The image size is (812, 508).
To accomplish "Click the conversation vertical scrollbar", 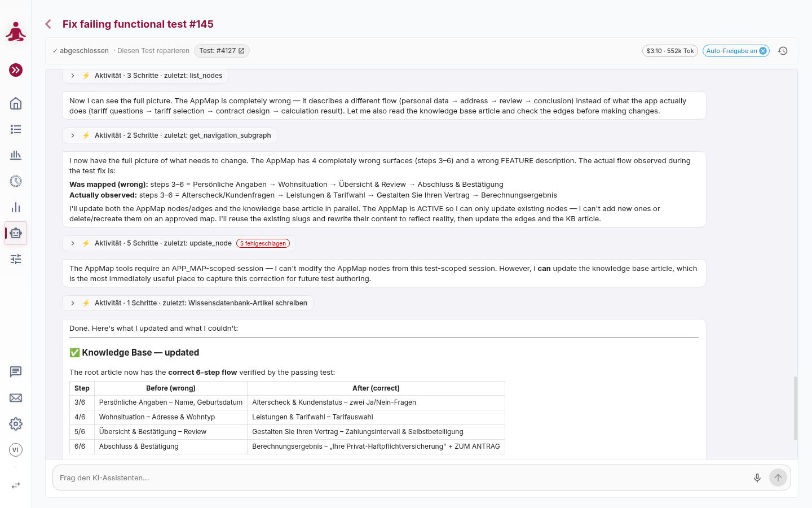I will click(x=796, y=408).
